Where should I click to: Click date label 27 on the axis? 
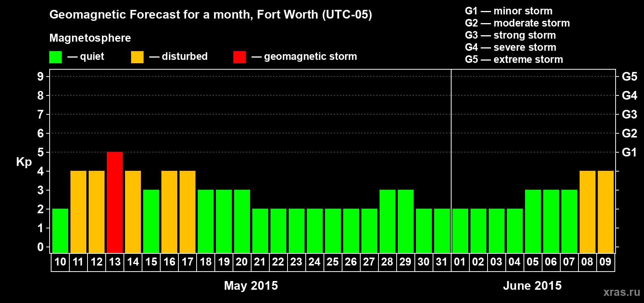pos(369,262)
